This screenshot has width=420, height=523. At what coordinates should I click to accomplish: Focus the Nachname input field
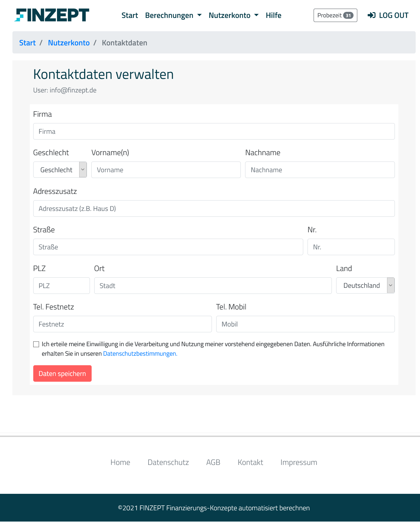click(x=320, y=170)
